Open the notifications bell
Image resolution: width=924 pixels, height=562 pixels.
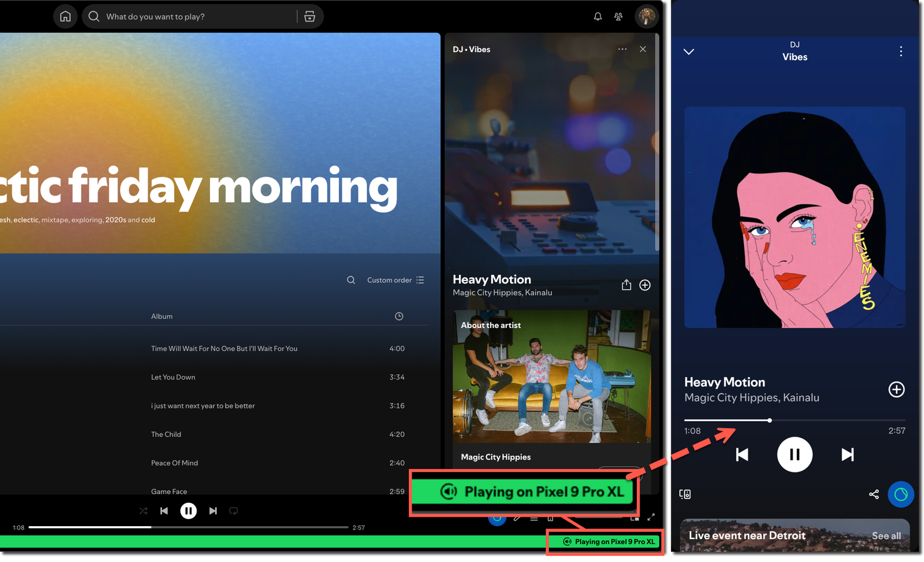598,17
